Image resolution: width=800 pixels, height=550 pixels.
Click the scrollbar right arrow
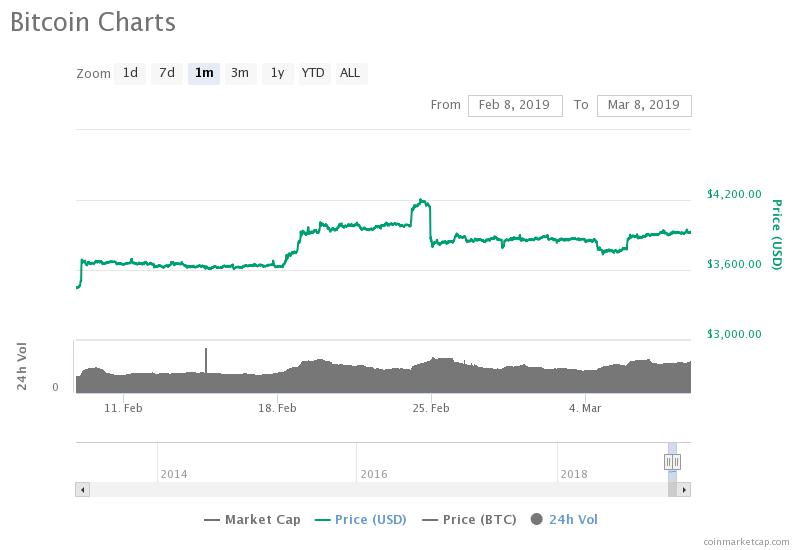(684, 490)
